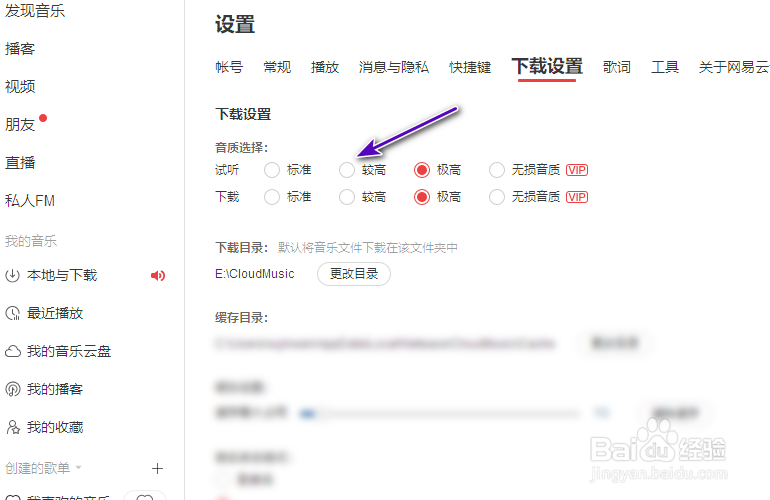
Task: Open 我的播客 page
Action: pyautogui.click(x=55, y=389)
